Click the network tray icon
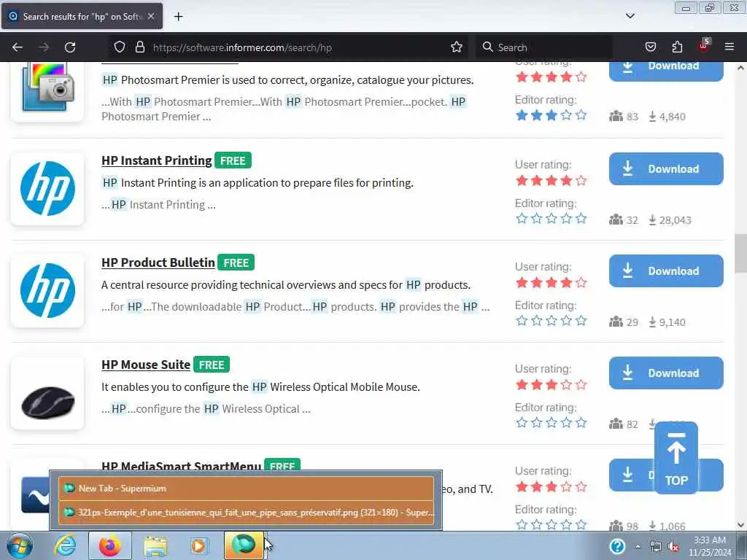The width and height of the screenshot is (747, 560). (656, 547)
